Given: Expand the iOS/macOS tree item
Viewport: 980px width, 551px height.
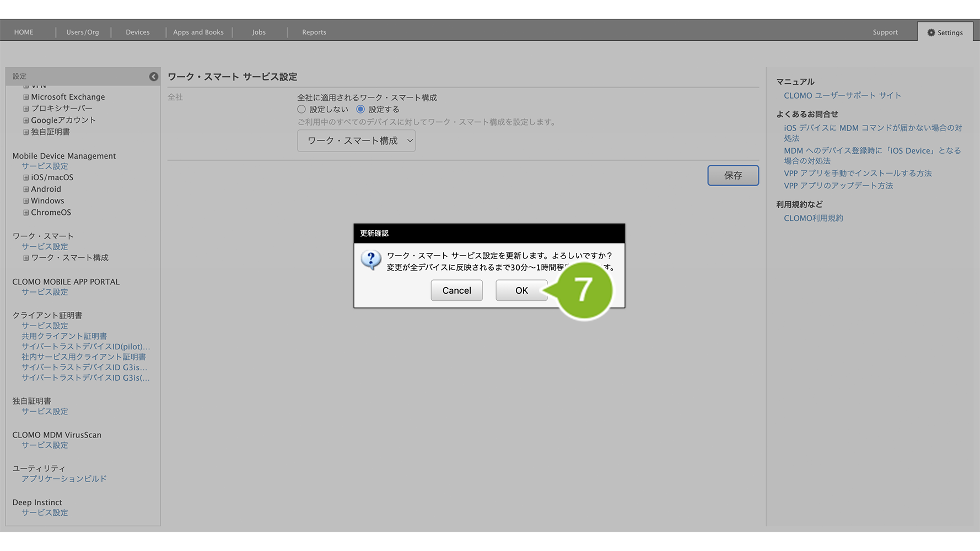Looking at the screenshot, I should pyautogui.click(x=26, y=177).
